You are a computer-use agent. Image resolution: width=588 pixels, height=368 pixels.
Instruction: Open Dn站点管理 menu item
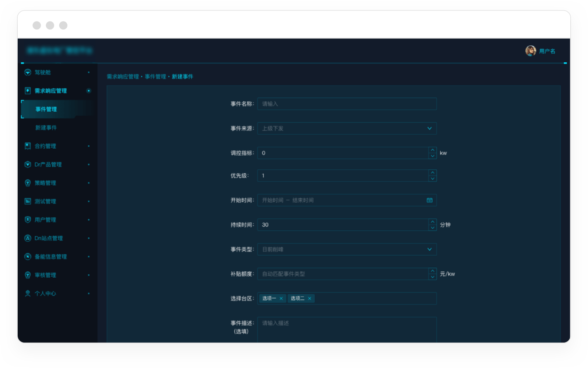click(57, 238)
